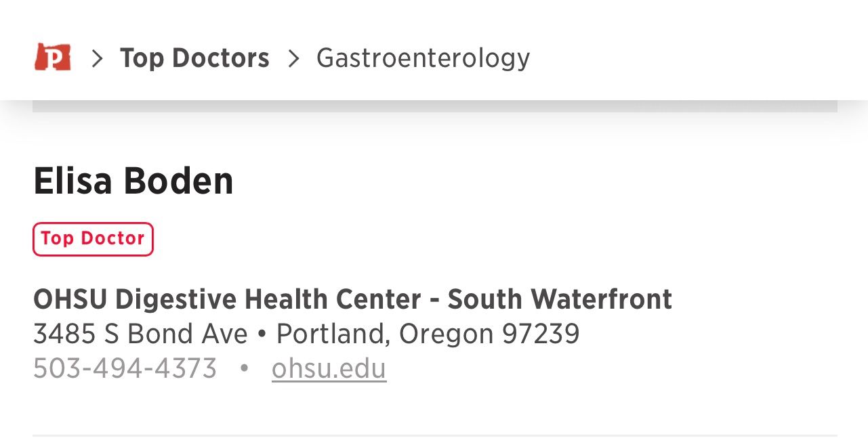Click the South Waterfront location text
The image size is (868, 438).
[x=560, y=299]
